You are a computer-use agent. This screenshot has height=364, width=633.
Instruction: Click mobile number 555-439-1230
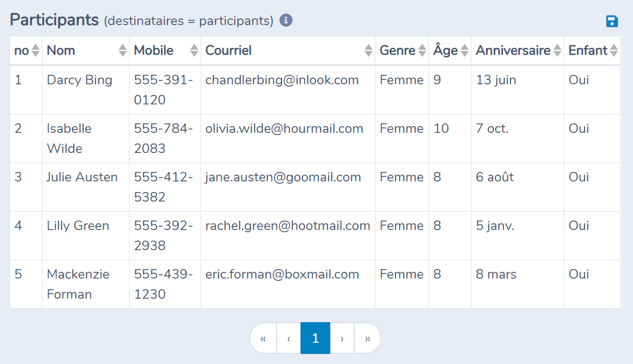click(x=164, y=284)
